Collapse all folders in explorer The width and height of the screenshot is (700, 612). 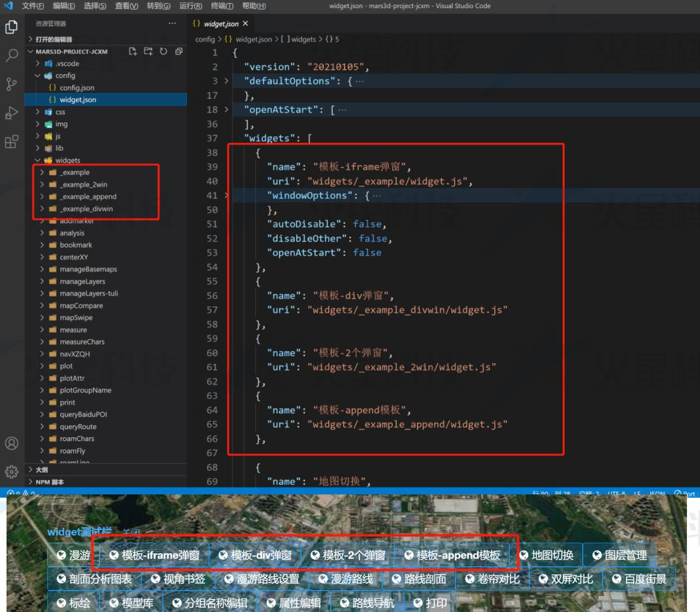coord(179,51)
